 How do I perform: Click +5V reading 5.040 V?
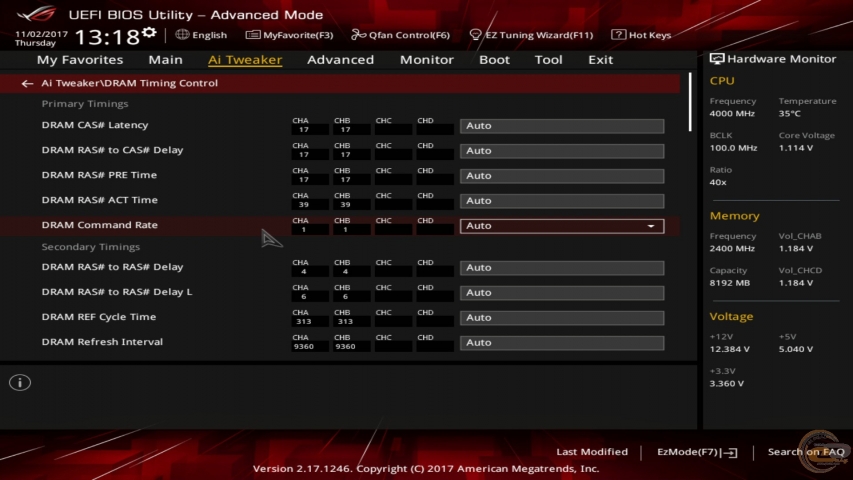tap(796, 349)
